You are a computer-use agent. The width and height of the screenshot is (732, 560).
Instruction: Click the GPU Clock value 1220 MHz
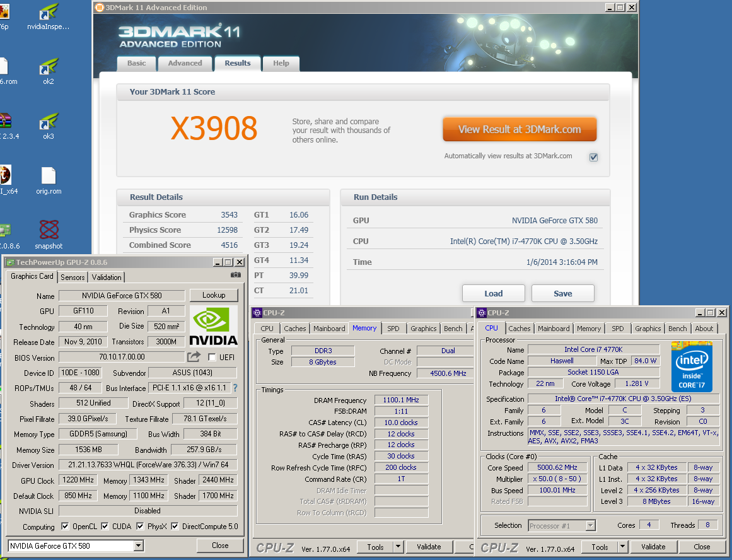pos(78,480)
